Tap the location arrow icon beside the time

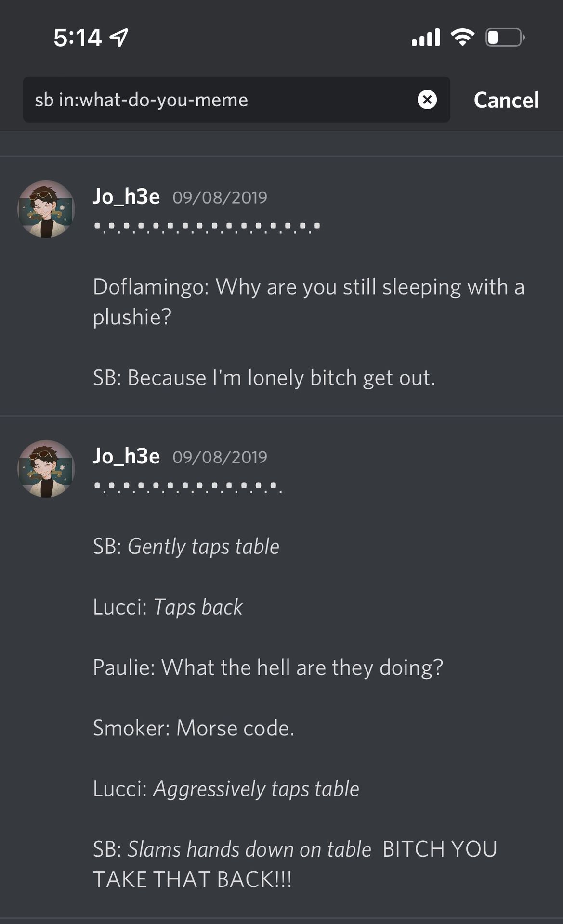(119, 38)
